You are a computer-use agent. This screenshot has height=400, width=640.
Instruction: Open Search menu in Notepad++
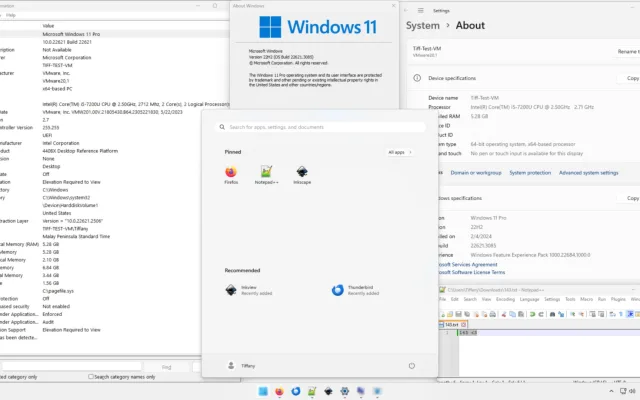(470, 299)
